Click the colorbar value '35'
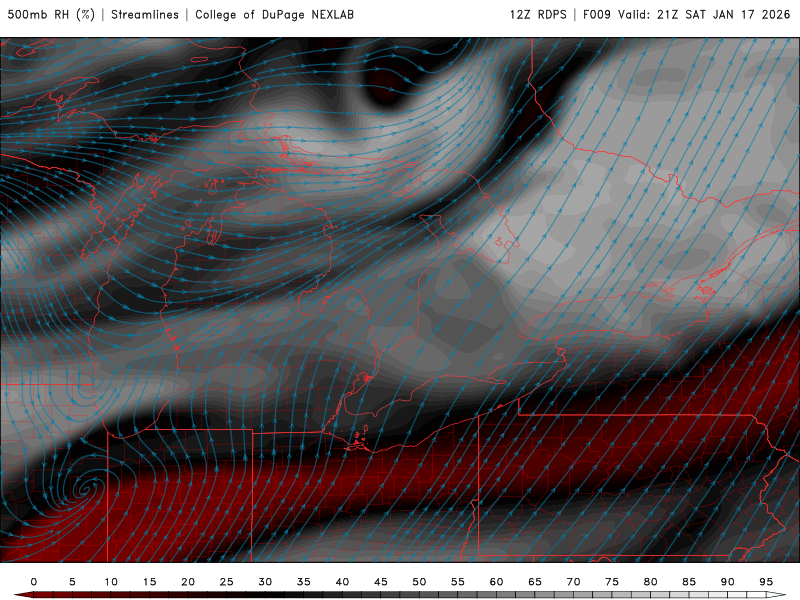The image size is (800, 600). pos(304,582)
